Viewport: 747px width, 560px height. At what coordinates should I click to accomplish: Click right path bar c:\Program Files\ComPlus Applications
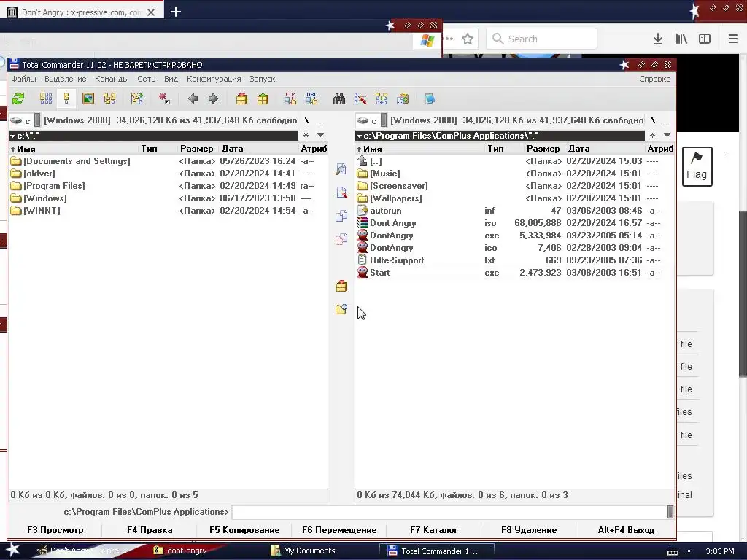click(x=500, y=136)
